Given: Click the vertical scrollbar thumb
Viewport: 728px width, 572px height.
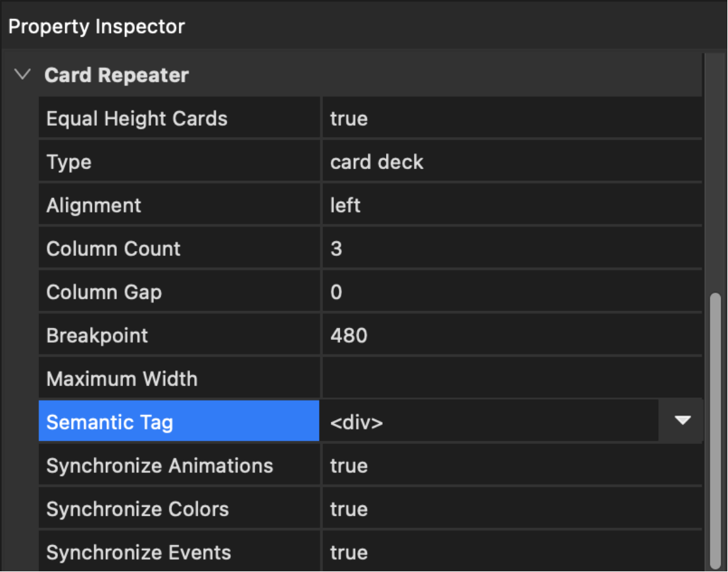Looking at the screenshot, I should (x=716, y=431).
